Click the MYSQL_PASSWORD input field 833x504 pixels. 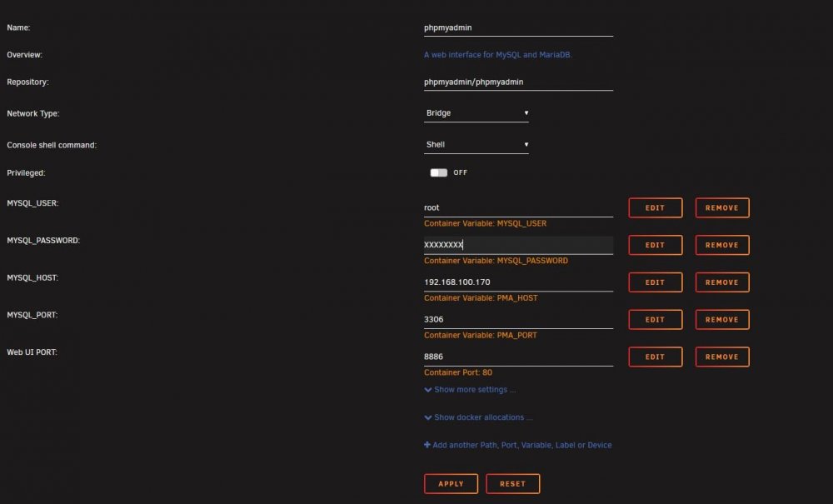coord(518,245)
